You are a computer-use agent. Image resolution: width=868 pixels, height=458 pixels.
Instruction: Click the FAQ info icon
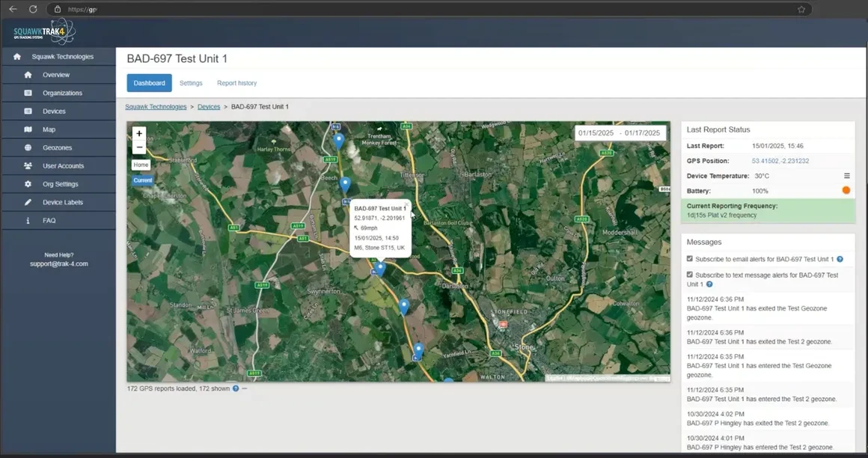click(x=28, y=221)
